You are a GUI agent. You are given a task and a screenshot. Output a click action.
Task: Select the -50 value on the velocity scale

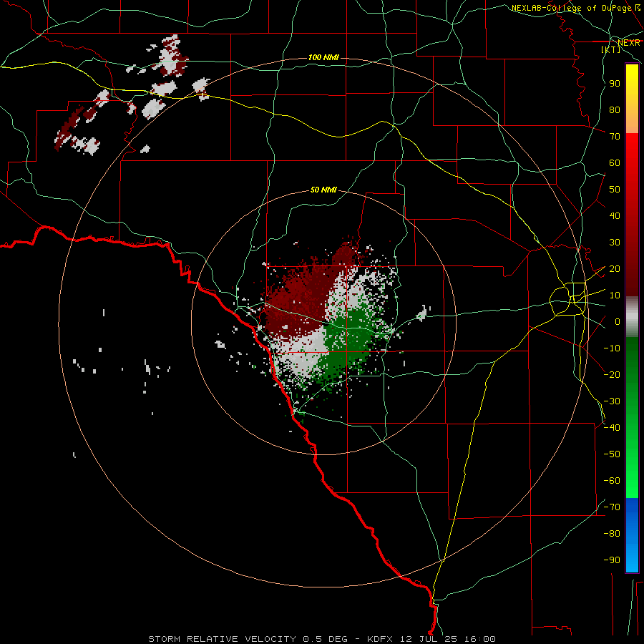click(612, 454)
